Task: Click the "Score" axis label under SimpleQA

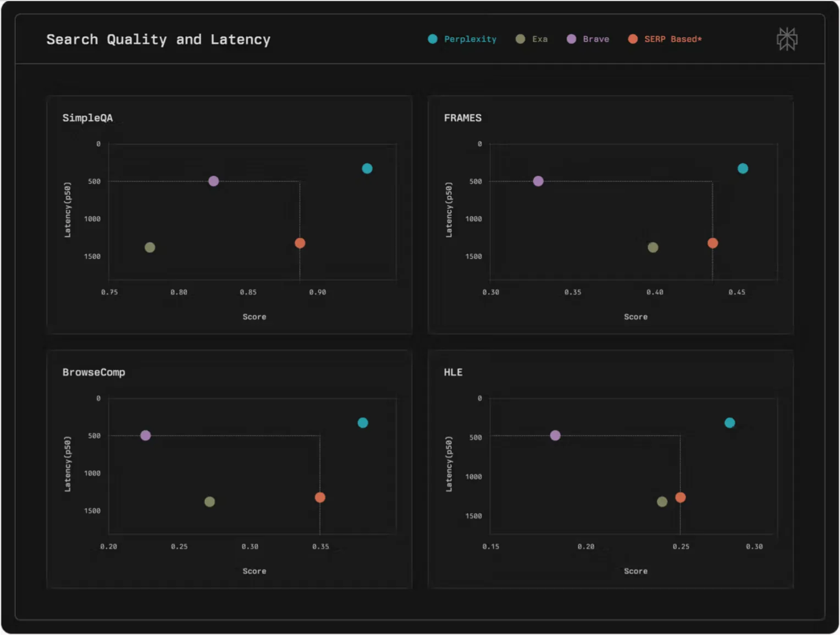Action: 255,317
